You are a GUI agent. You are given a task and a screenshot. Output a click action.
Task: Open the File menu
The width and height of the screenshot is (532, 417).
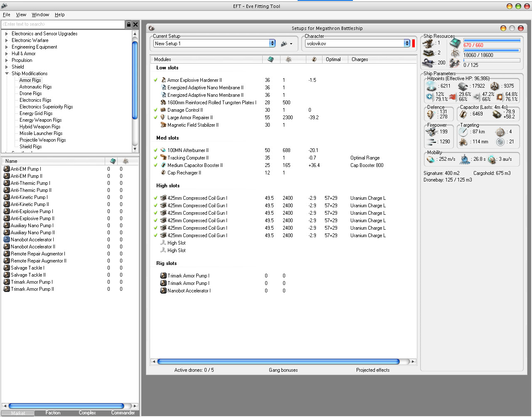tap(7, 15)
